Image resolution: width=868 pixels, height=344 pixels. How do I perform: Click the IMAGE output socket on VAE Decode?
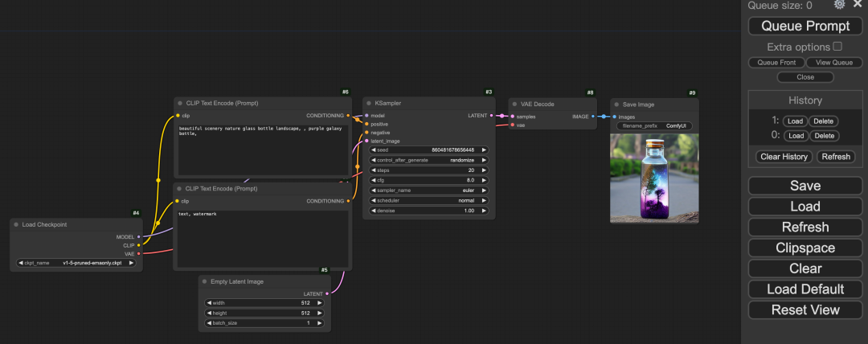(593, 117)
